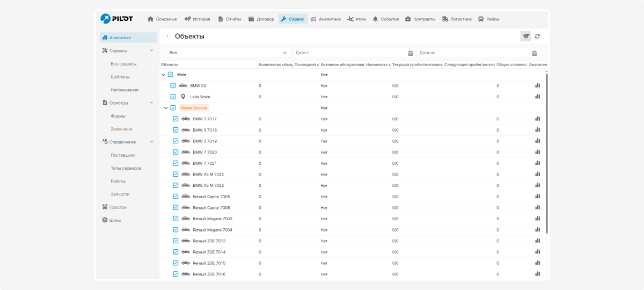
Task: Collapse the Main group
Action: click(163, 75)
